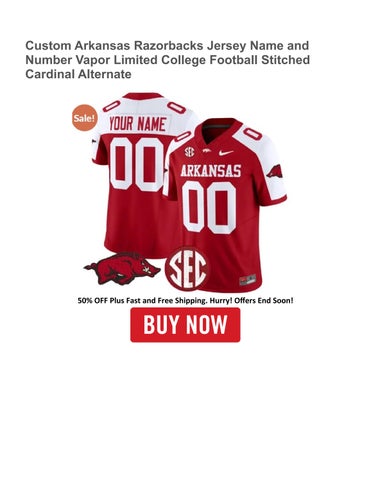Click the "Cardinal Alternate" title line

pyautogui.click(x=78, y=74)
